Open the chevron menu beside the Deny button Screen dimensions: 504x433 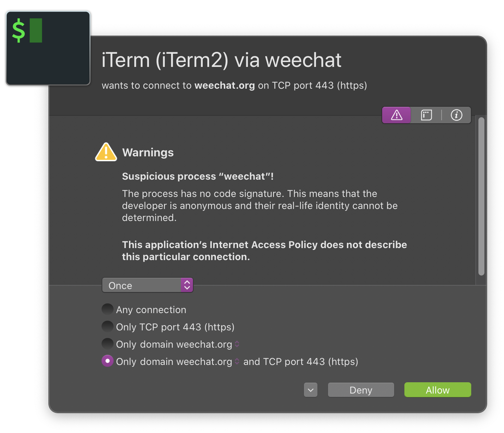(x=310, y=390)
